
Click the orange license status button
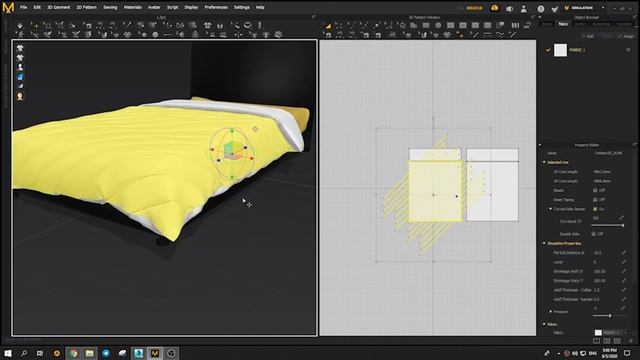(x=473, y=8)
